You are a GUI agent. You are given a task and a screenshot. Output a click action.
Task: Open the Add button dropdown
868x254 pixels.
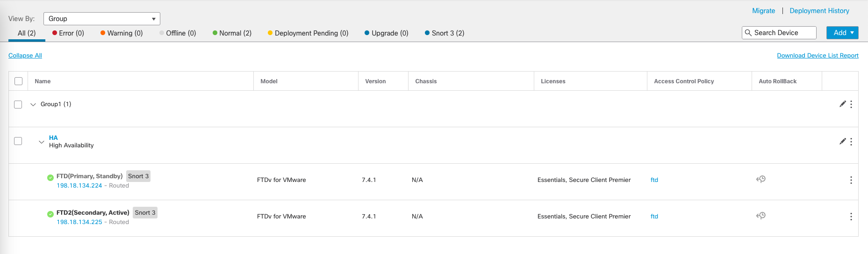click(x=842, y=33)
